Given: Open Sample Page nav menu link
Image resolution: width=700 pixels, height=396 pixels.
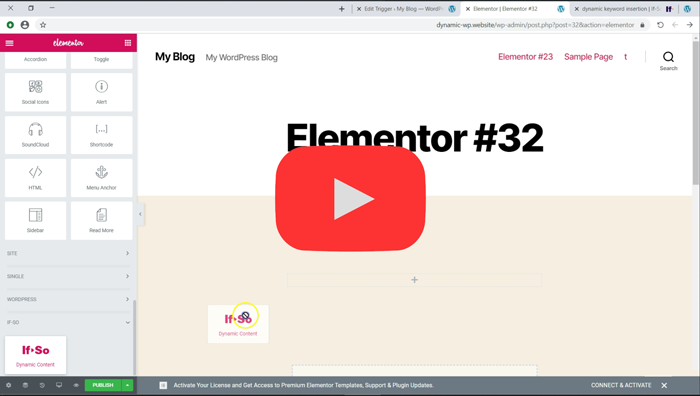Looking at the screenshot, I should (x=588, y=57).
